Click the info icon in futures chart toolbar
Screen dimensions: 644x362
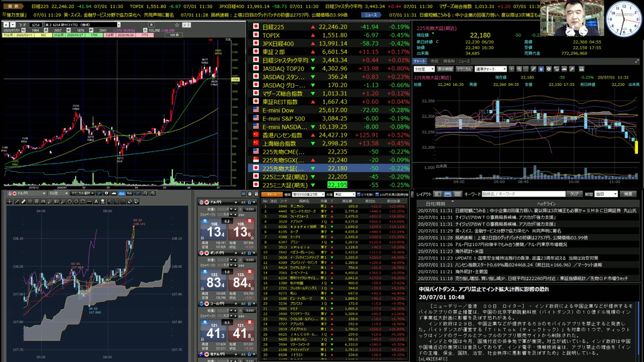coord(549,69)
